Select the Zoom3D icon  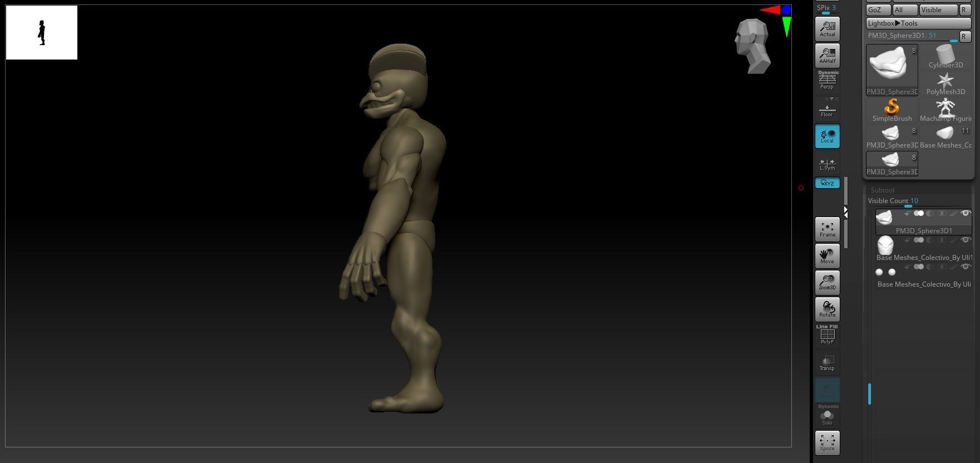click(x=827, y=283)
